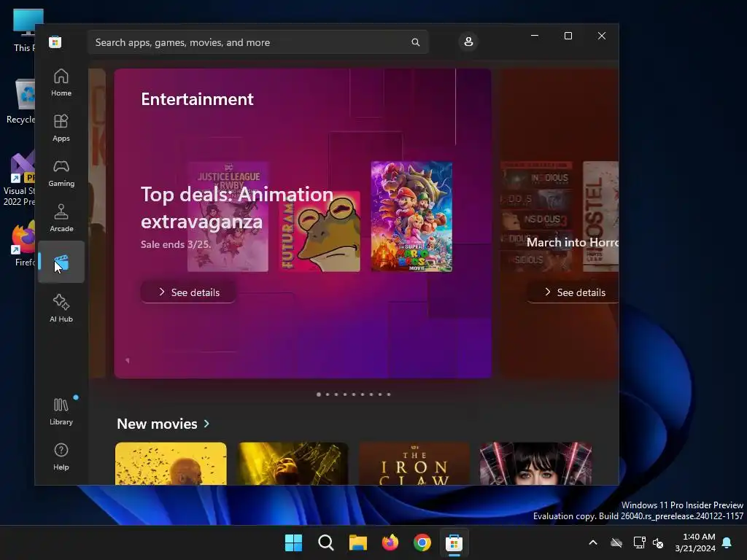Expand the New movies section chevron
The width and height of the screenshot is (747, 560).
tap(206, 424)
